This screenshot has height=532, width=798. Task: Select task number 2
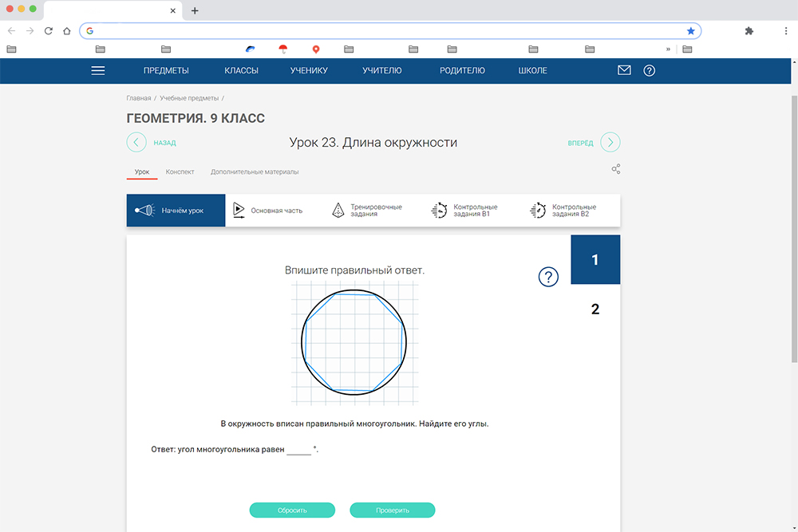click(595, 309)
